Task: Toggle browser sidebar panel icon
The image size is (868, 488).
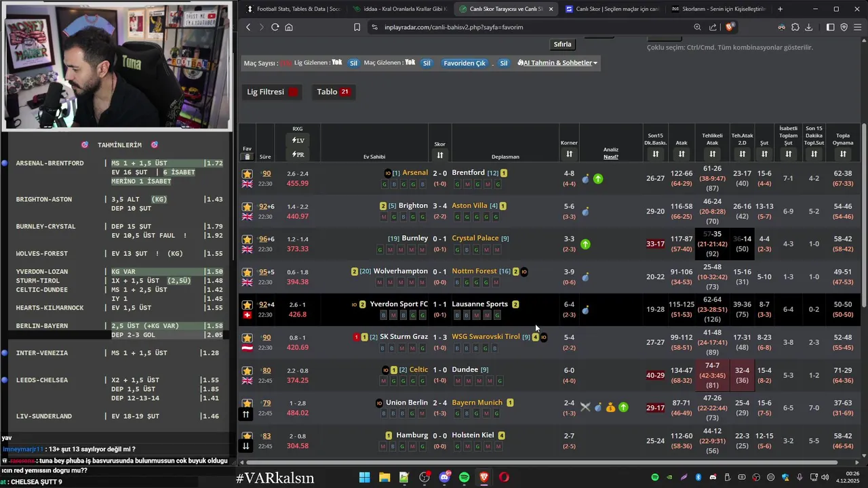Action: 830,27
